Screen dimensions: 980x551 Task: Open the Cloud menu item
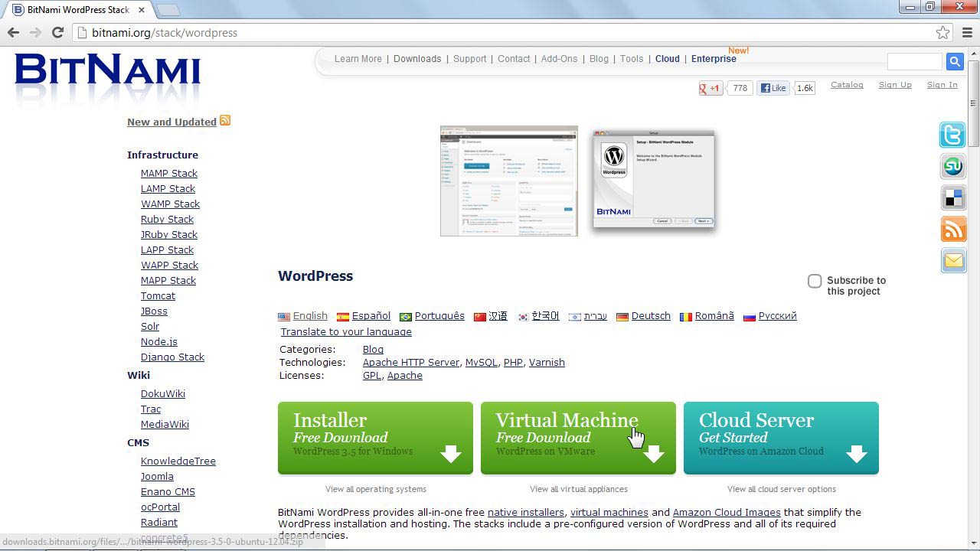pos(667,59)
